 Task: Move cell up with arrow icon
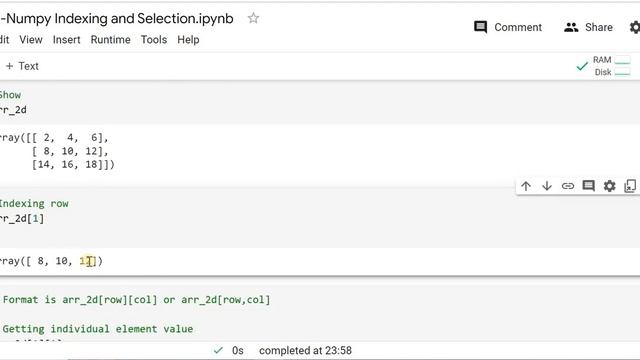(526, 186)
